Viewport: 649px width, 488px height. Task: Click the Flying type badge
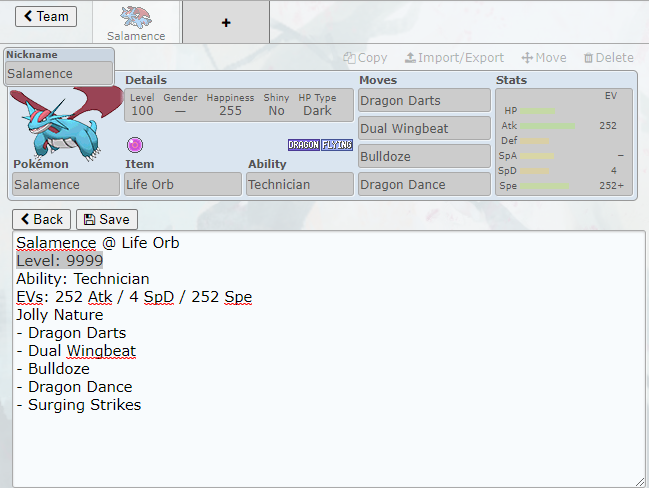point(337,145)
